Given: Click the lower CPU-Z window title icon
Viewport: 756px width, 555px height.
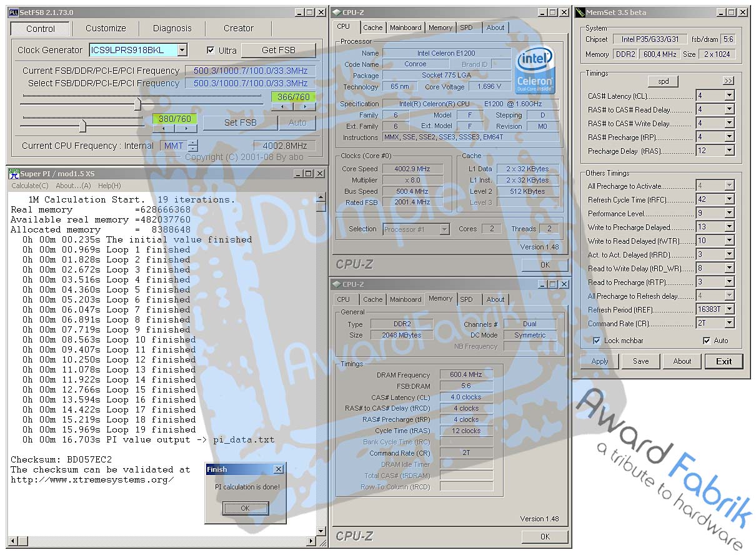Looking at the screenshot, I should click(x=336, y=284).
